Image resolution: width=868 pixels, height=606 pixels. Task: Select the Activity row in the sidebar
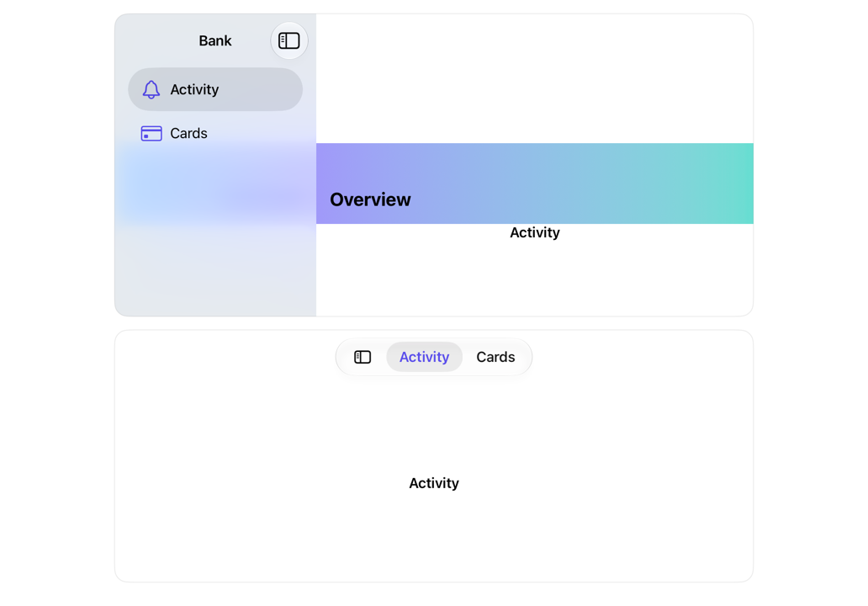click(215, 89)
